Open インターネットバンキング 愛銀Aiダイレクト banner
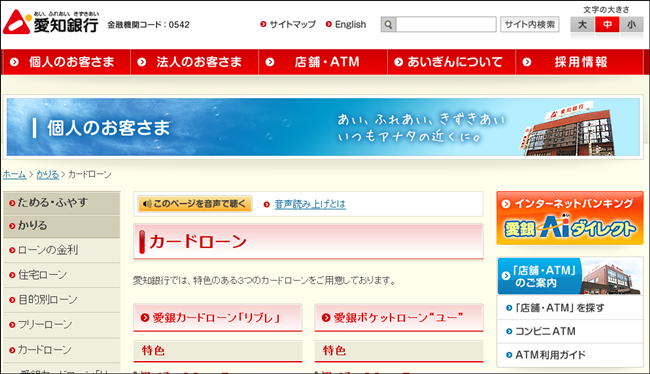 tap(570, 218)
